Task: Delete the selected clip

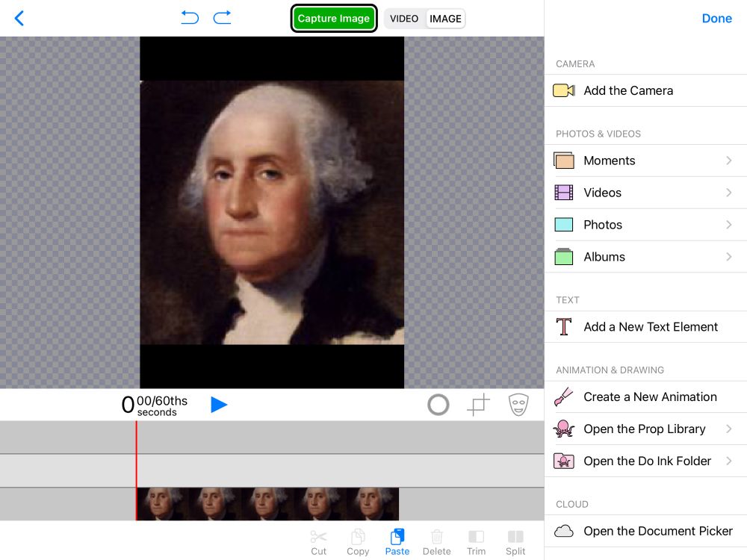Action: tap(436, 542)
